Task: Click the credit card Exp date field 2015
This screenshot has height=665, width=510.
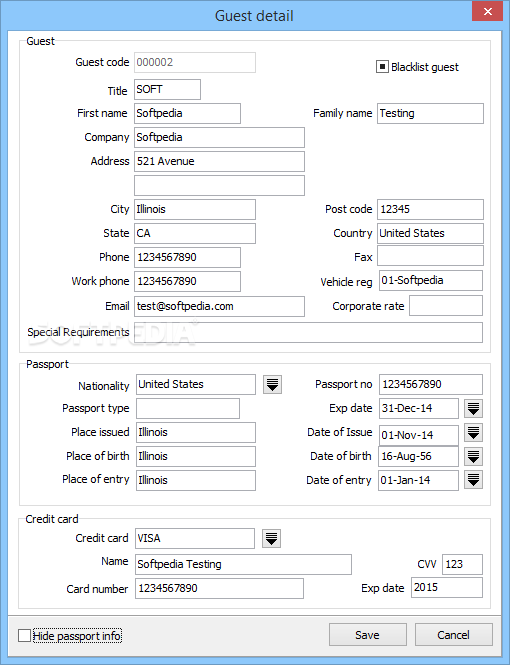Action: (x=447, y=587)
